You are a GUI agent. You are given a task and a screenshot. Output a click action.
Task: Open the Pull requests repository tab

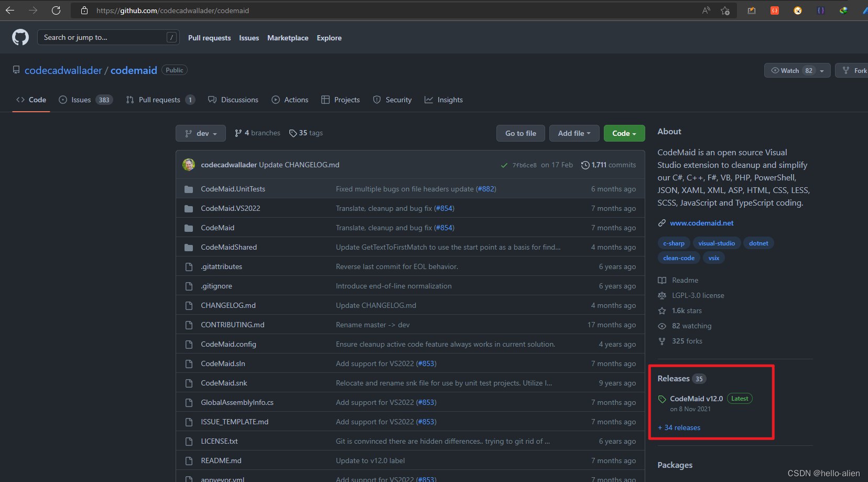click(x=160, y=100)
